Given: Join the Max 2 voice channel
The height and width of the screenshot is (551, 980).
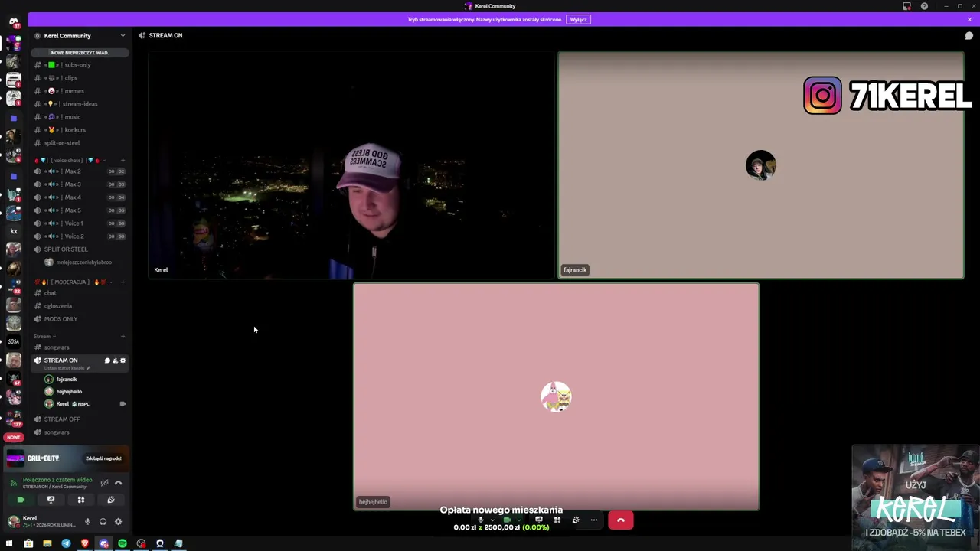Looking at the screenshot, I should point(79,171).
